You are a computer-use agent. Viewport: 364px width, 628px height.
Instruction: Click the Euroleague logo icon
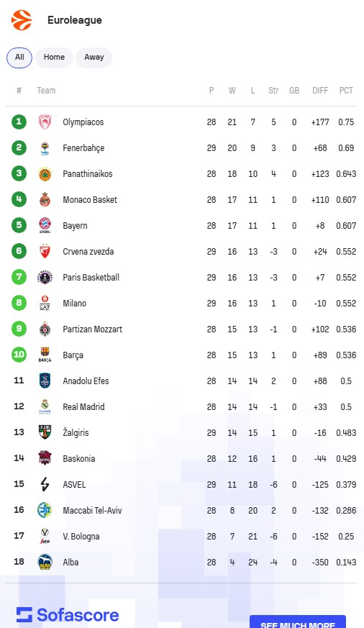click(x=22, y=20)
